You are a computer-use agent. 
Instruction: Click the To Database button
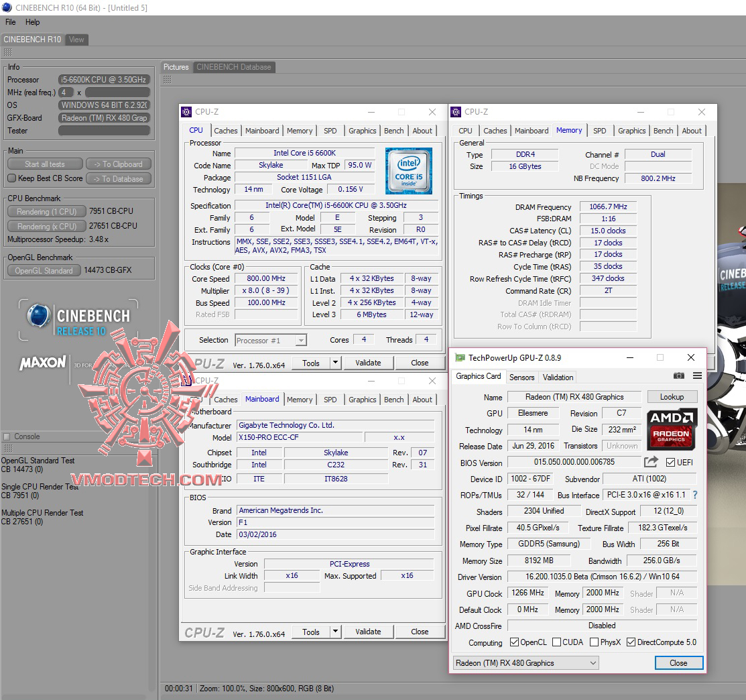point(119,179)
